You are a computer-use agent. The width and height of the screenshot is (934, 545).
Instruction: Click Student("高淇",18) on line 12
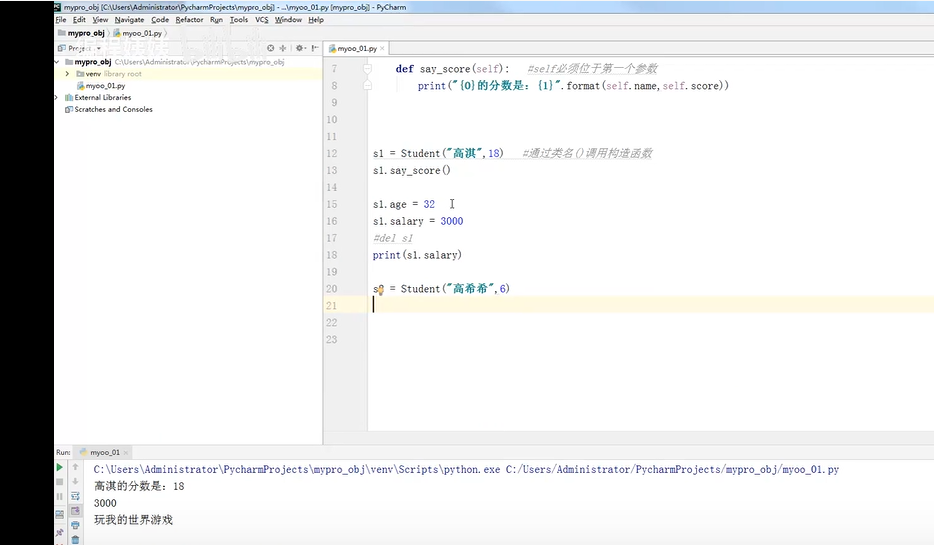click(452, 153)
